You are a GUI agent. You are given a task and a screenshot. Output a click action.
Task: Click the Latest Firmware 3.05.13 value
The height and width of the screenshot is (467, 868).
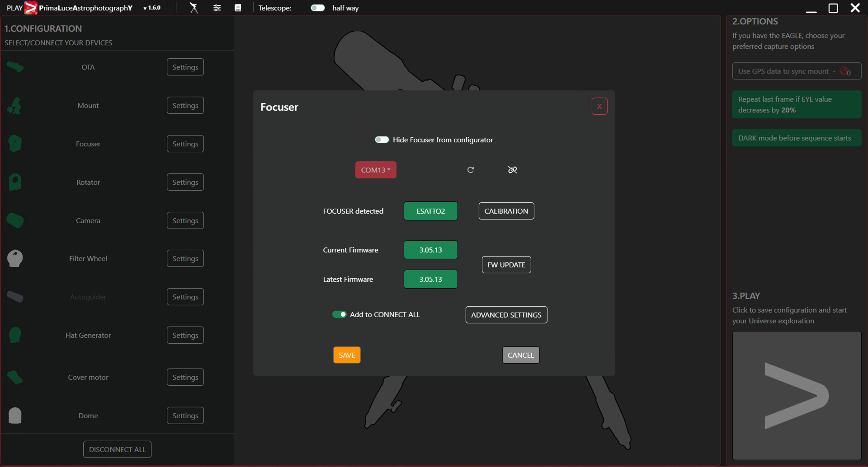[x=431, y=279]
